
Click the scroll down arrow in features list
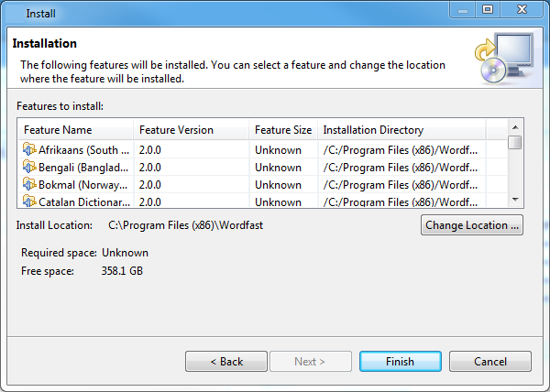coord(515,200)
